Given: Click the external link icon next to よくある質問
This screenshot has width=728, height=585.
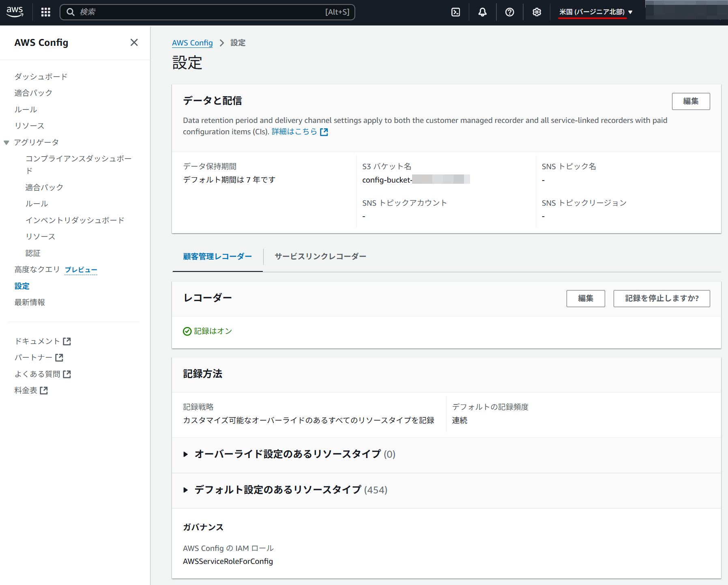Looking at the screenshot, I should click(67, 374).
